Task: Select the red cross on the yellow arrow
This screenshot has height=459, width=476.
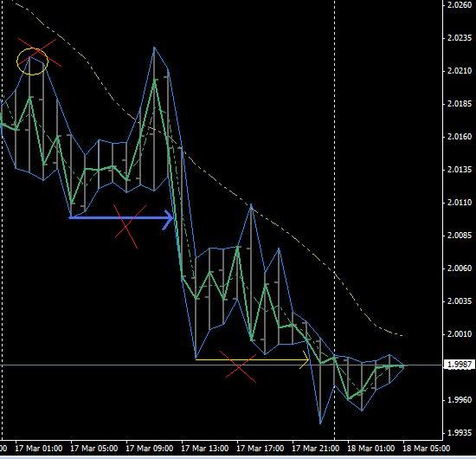Action: [239, 366]
